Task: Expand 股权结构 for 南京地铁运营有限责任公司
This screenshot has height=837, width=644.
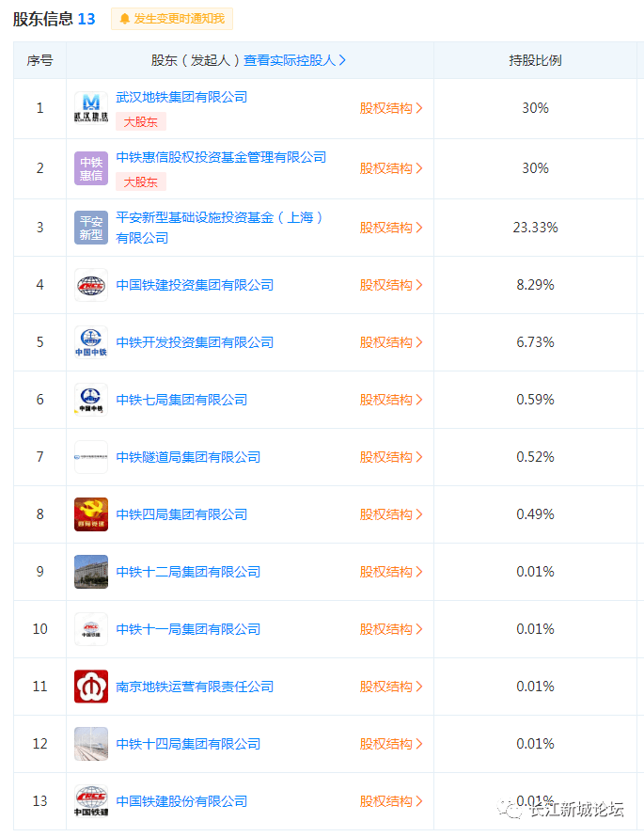Action: tap(390, 687)
